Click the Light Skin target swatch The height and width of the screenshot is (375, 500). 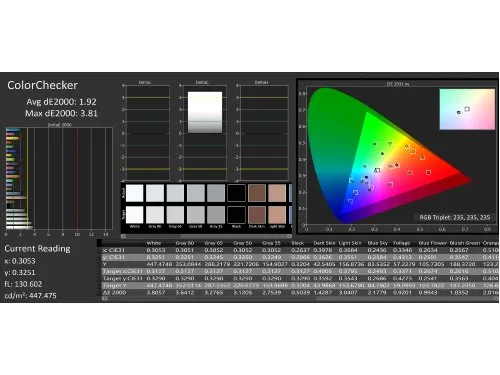277,215
